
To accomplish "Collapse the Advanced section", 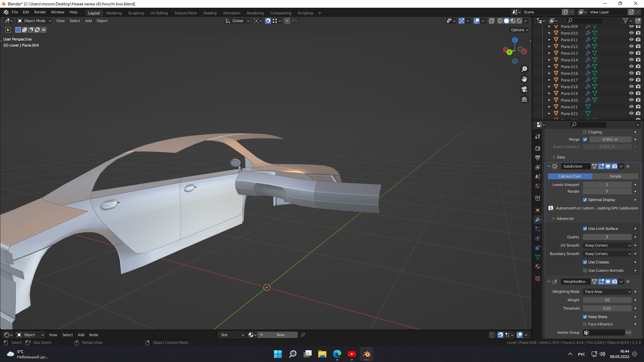I will click(565, 219).
